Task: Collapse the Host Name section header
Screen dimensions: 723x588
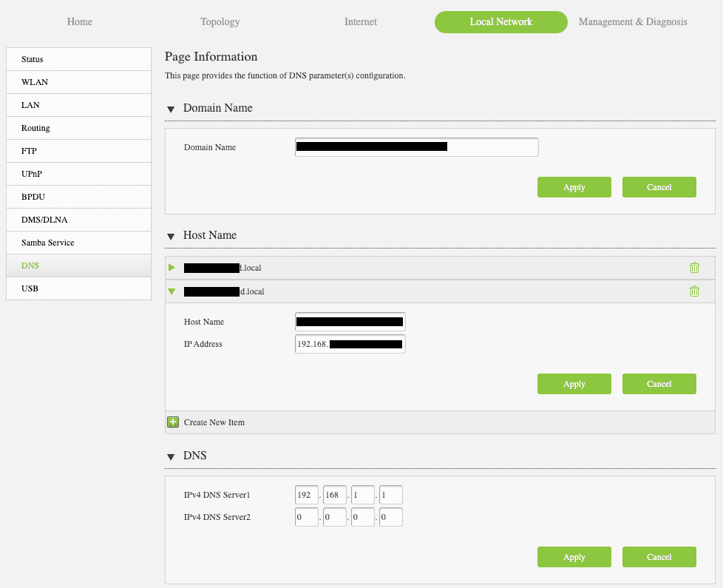Action: [172, 236]
